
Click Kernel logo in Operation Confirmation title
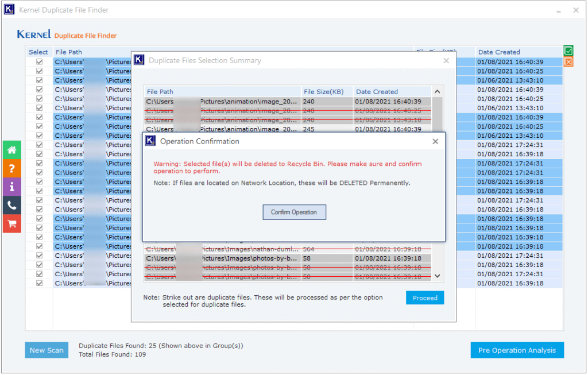tap(150, 141)
